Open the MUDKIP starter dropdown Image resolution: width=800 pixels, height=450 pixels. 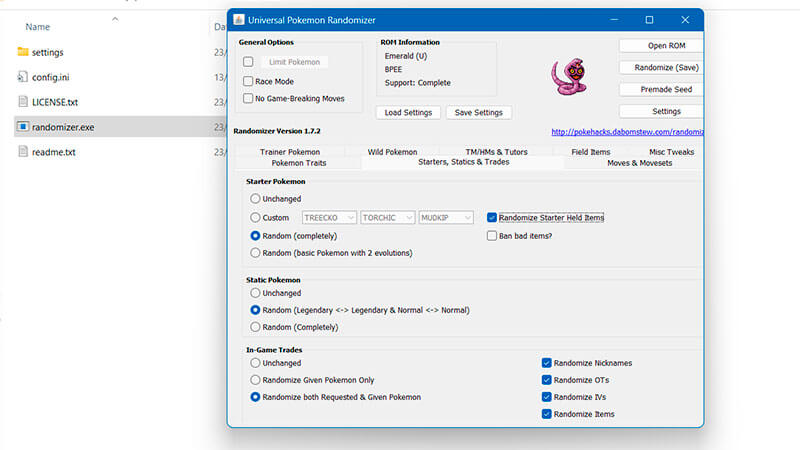[x=446, y=217]
